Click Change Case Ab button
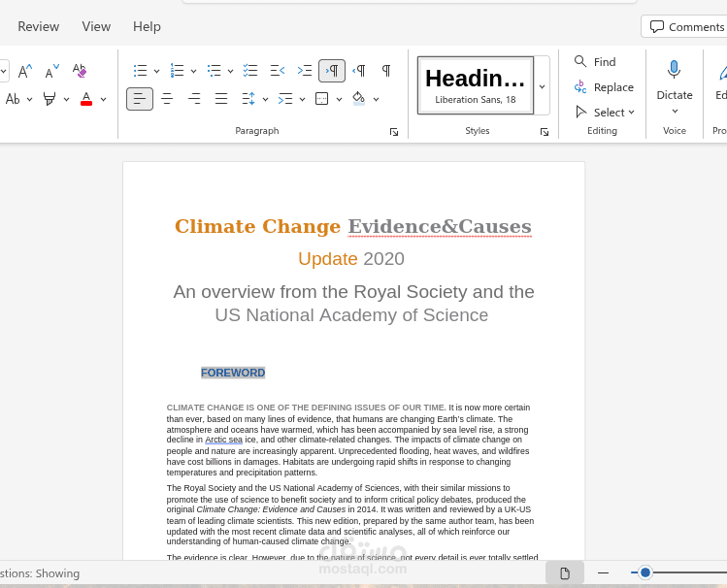Viewport: 727px width, 588px height. coord(13,99)
